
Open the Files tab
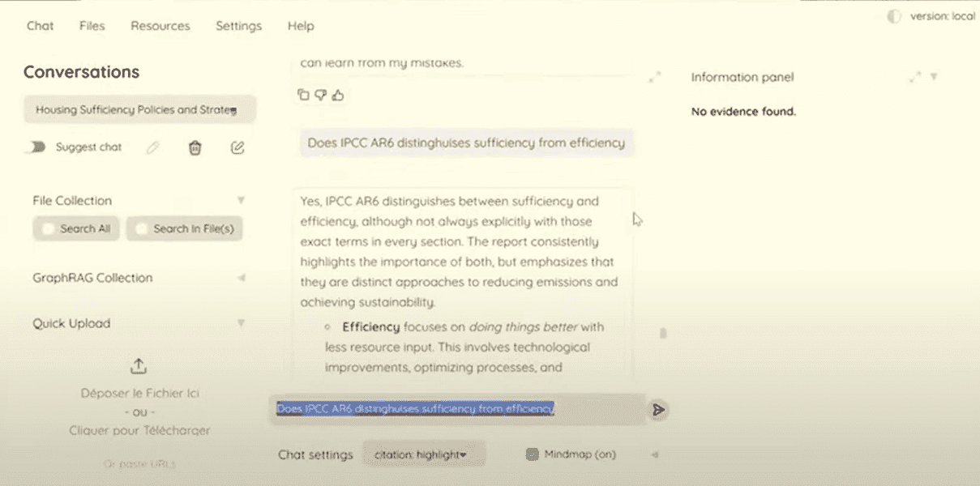(x=92, y=26)
